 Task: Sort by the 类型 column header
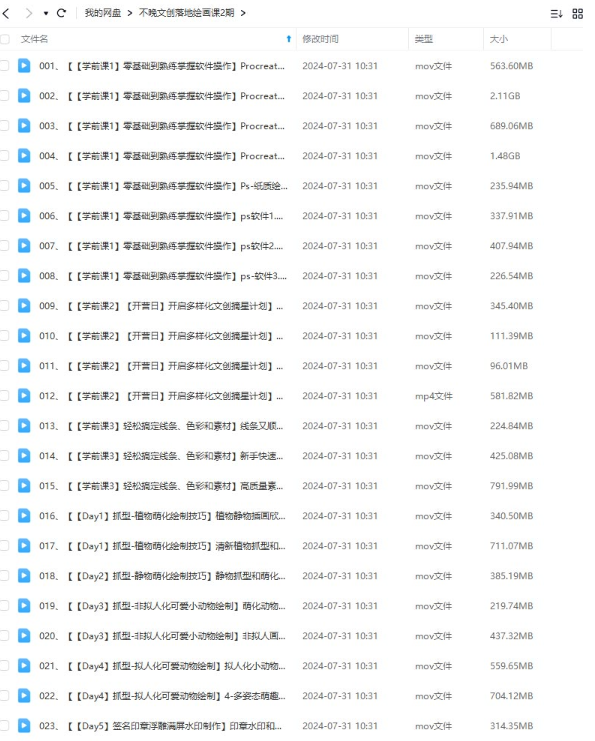point(423,39)
